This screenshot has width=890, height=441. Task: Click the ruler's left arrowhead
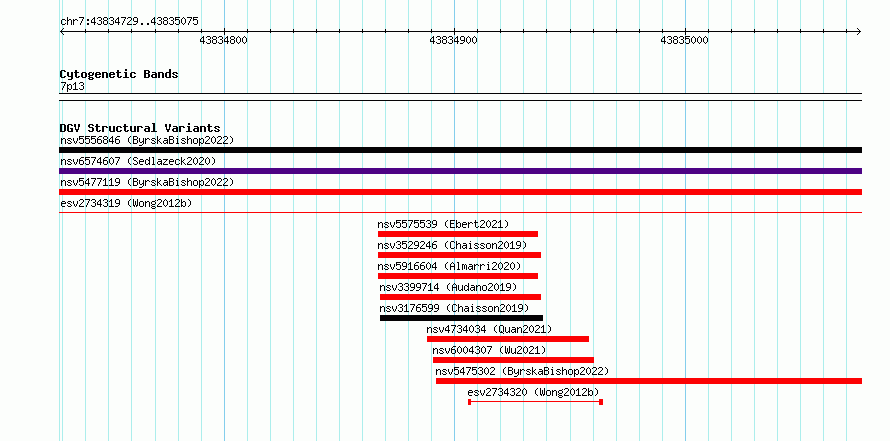pos(62,31)
